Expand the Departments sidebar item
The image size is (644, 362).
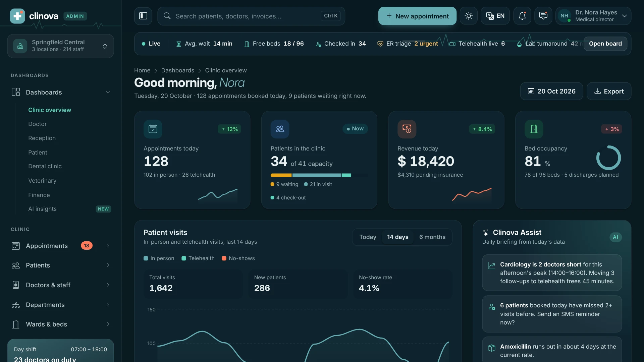(x=61, y=305)
